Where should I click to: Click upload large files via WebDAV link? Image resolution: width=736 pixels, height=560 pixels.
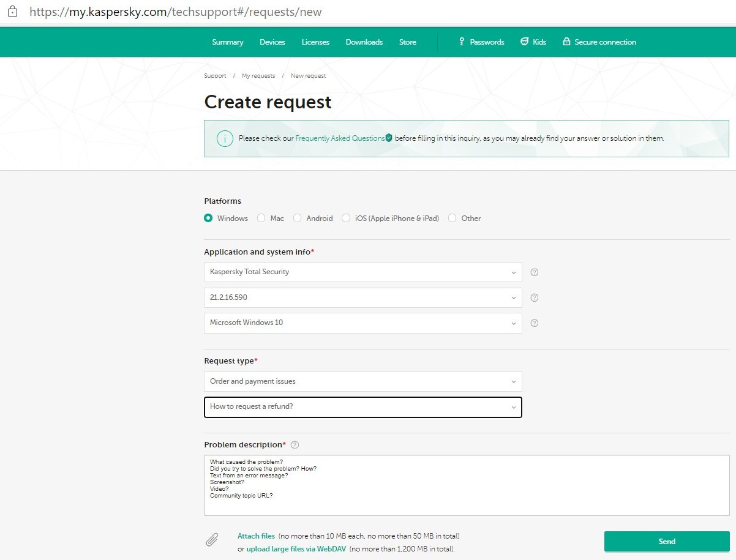(297, 549)
